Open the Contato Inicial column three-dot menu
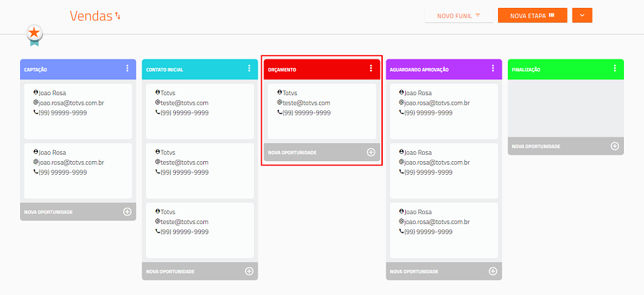Screen dimensions: 644x295 pyautogui.click(x=249, y=68)
